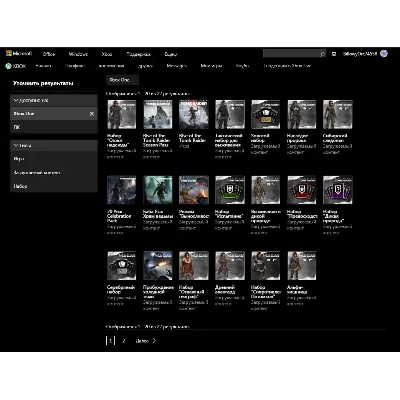
Task: Open the Друзья navigation tab
Action: click(145, 66)
